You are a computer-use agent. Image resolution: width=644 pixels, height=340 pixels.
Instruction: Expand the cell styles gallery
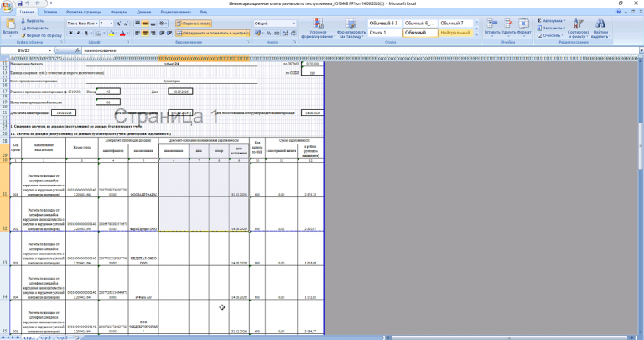point(476,35)
